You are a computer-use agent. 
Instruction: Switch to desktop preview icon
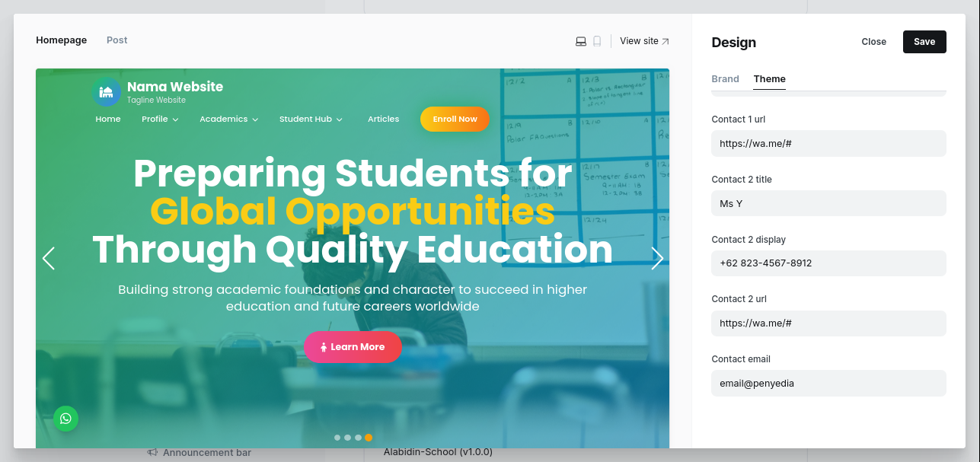[581, 41]
